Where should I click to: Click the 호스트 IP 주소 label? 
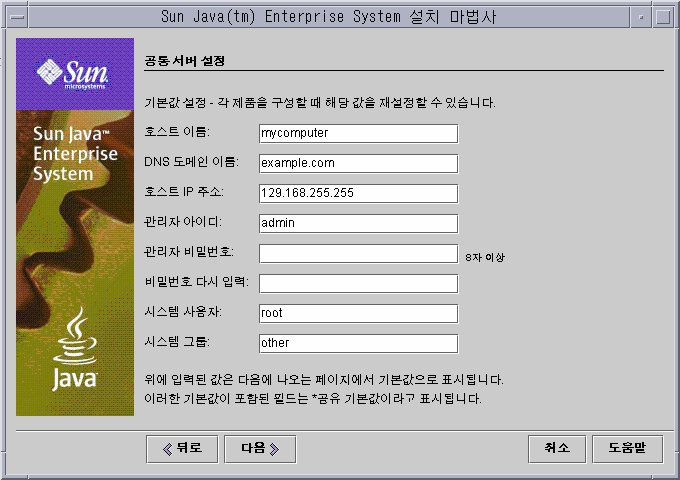click(184, 192)
